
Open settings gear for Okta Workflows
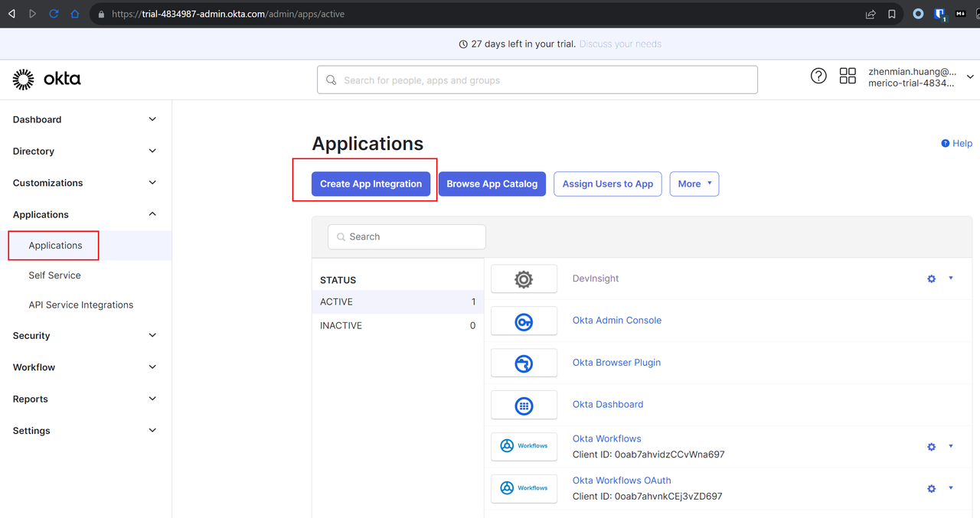[x=931, y=446]
